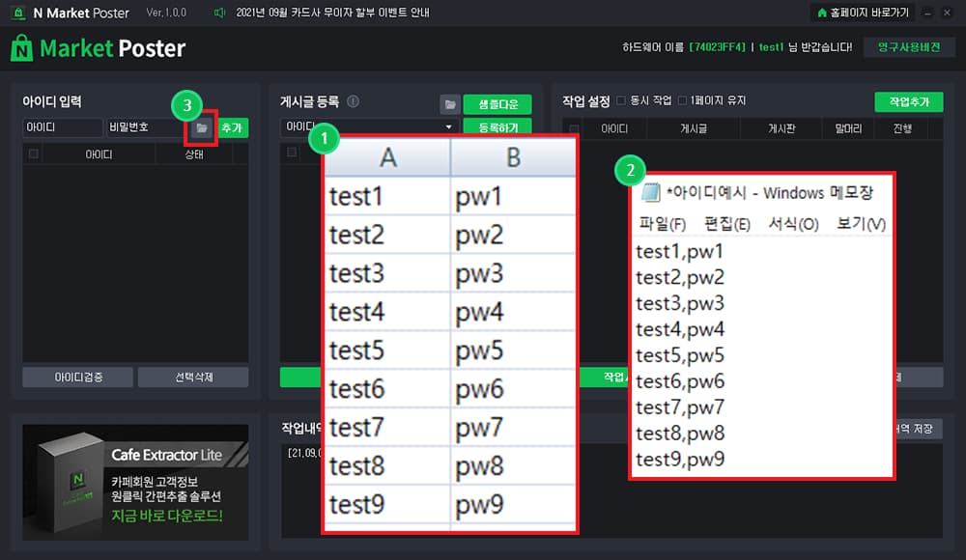This screenshot has width=966, height=560.
Task: Click the 샘플다운 button
Action: [497, 104]
